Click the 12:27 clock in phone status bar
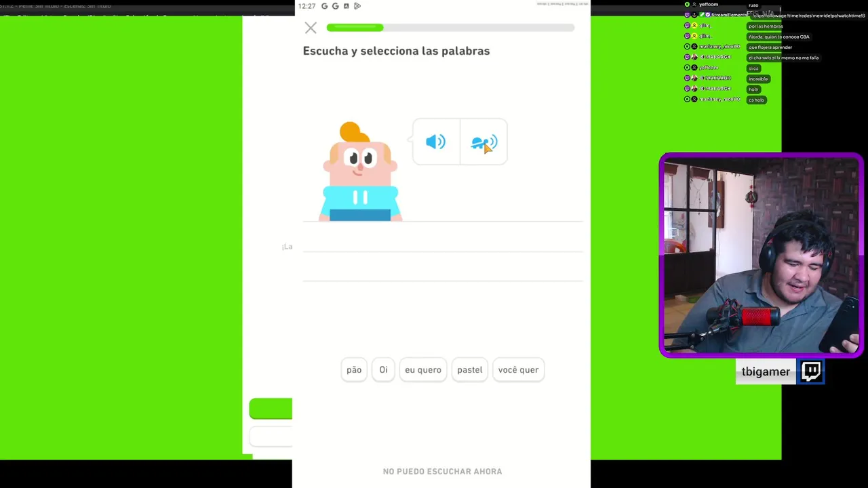The width and height of the screenshot is (868, 488). tap(307, 6)
